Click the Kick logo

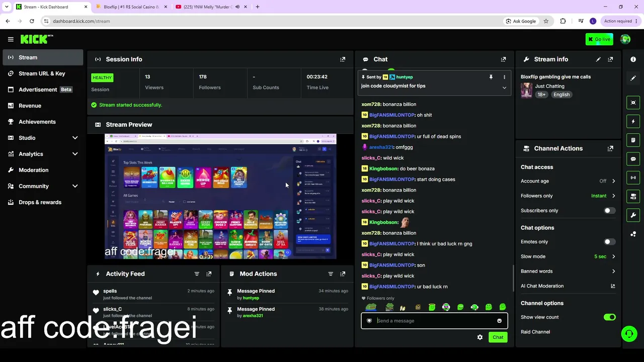coord(37,39)
